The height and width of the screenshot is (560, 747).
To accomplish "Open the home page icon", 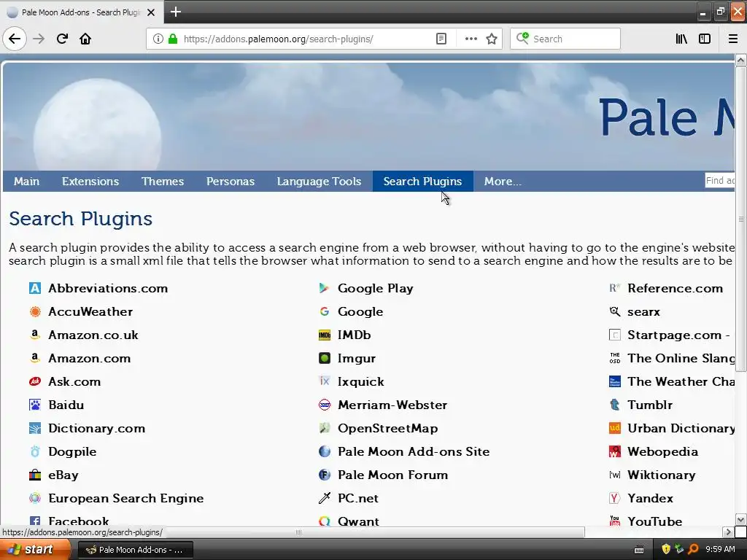I will (x=85, y=39).
